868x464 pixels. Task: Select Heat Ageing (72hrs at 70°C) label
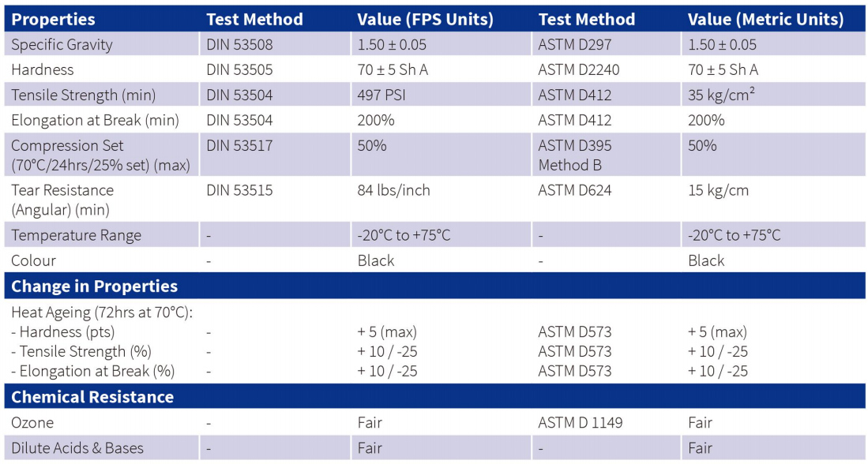coord(102,312)
